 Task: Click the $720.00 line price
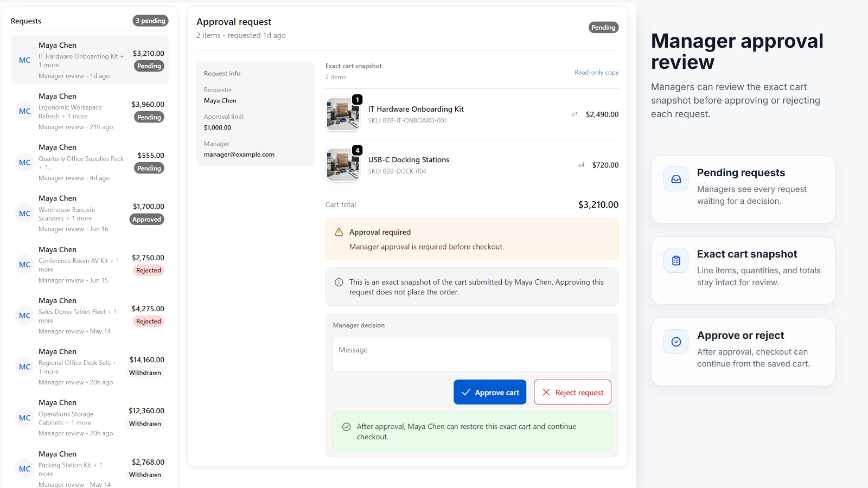tap(605, 165)
